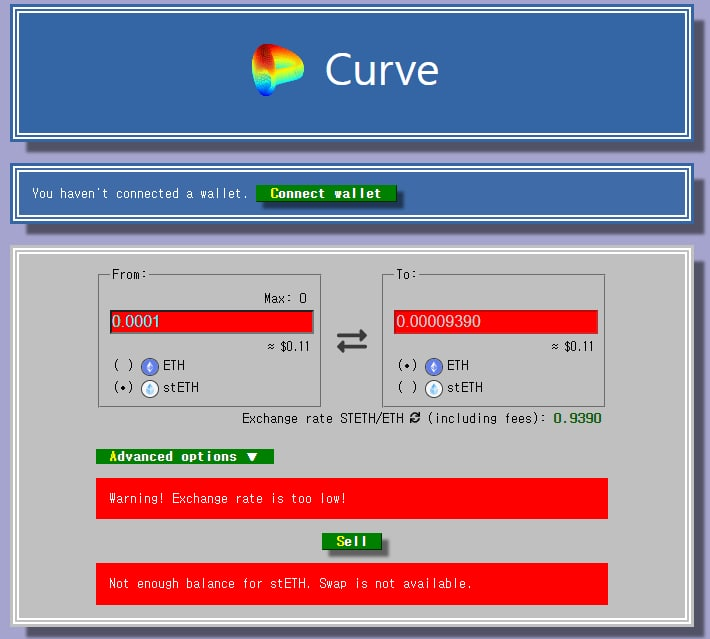Select stETH radio in To section

407,387
